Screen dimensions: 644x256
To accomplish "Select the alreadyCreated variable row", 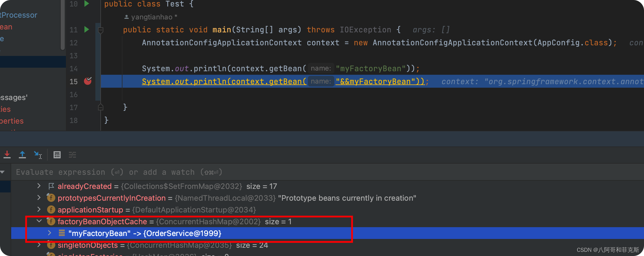I will tap(327, 186).
